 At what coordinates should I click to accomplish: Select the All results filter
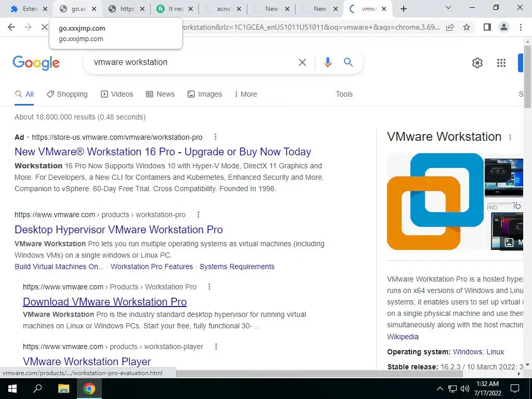[24, 95]
